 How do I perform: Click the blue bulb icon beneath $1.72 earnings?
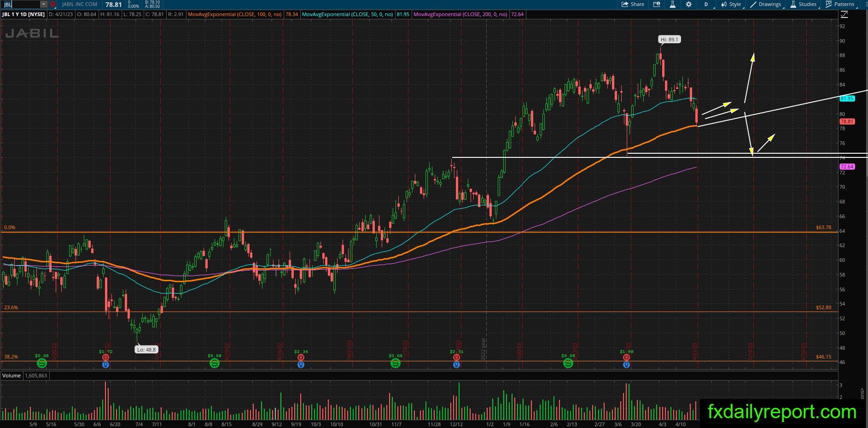coord(106,365)
